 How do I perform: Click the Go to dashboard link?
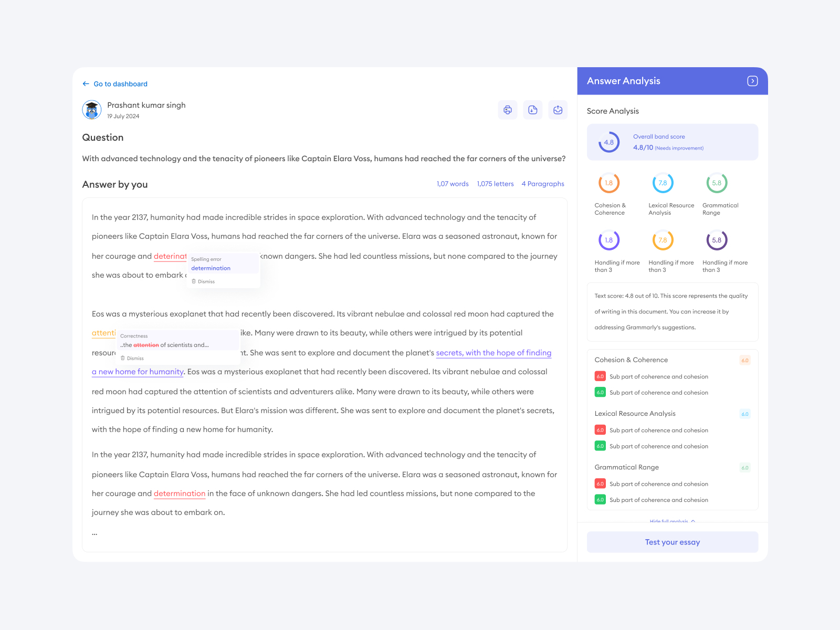[x=120, y=84]
